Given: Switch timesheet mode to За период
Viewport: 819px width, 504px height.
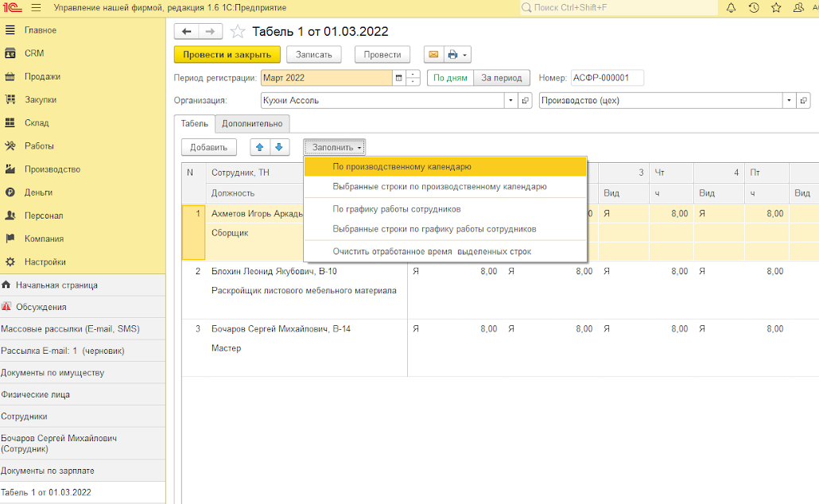Looking at the screenshot, I should pyautogui.click(x=502, y=78).
